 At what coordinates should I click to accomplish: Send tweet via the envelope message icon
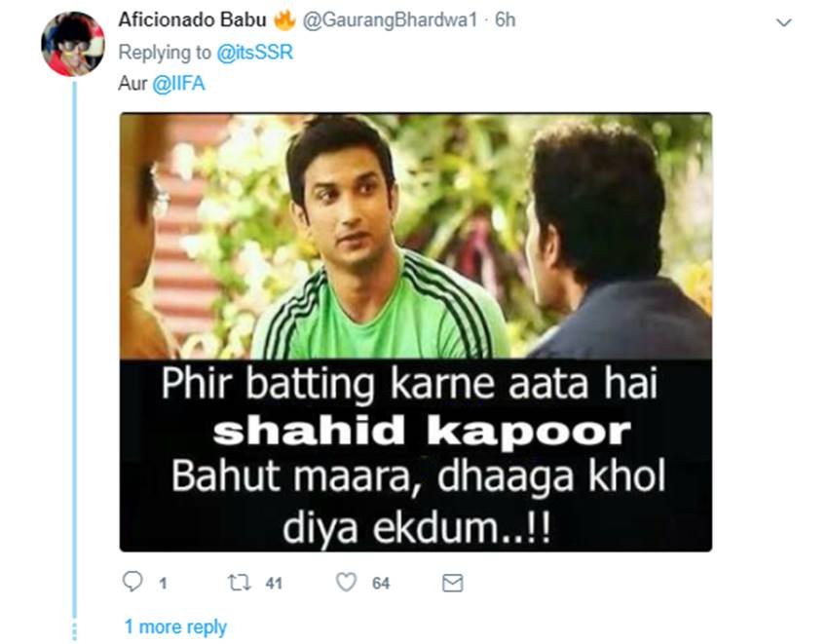453,583
